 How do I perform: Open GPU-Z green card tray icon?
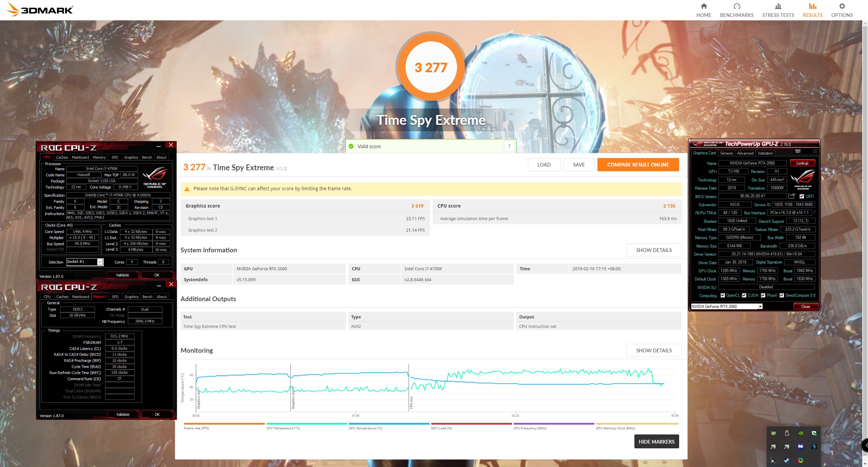pyautogui.click(x=773, y=433)
